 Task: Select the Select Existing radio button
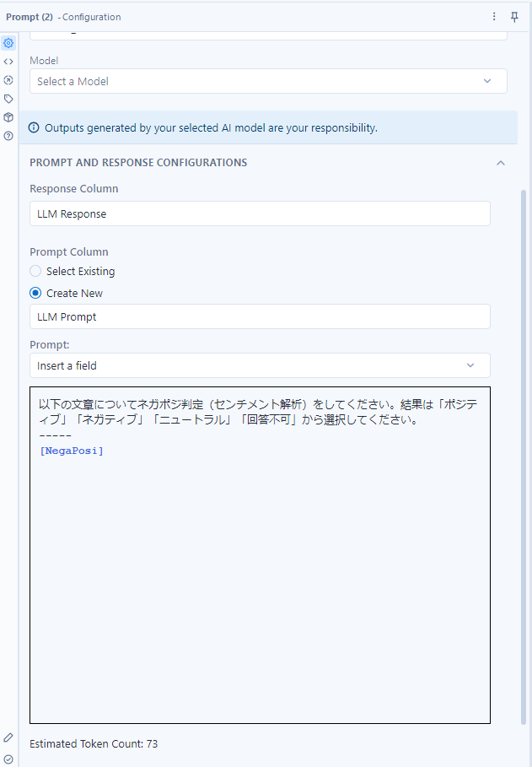point(35,271)
